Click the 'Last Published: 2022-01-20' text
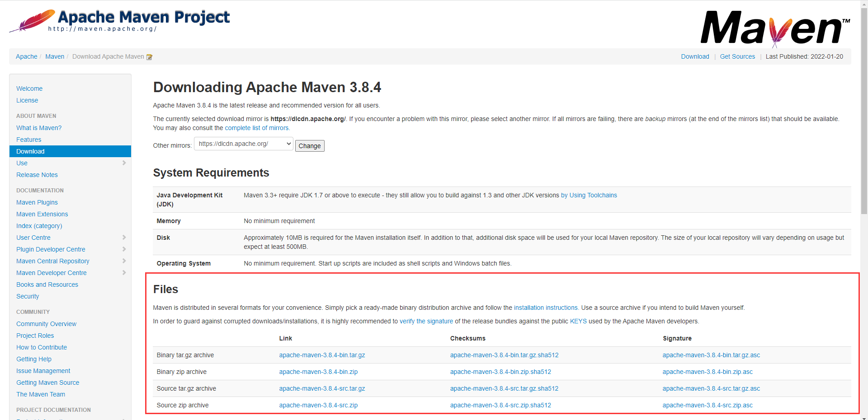This screenshot has width=868, height=420. click(x=804, y=56)
